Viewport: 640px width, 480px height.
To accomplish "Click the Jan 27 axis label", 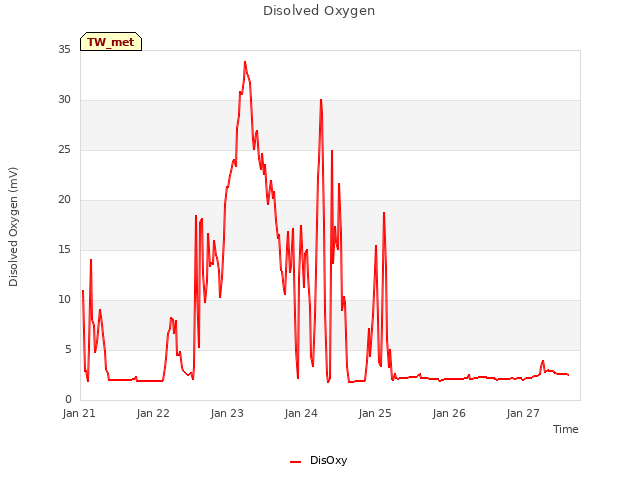I will pos(523,413).
